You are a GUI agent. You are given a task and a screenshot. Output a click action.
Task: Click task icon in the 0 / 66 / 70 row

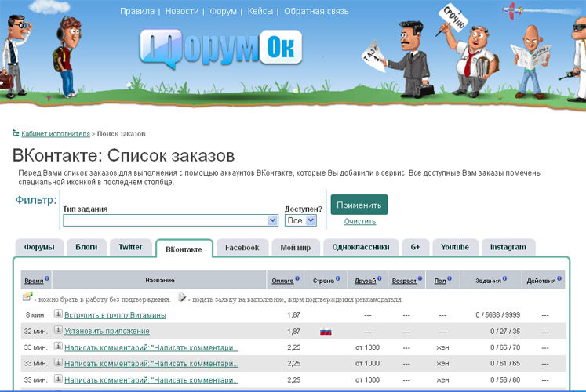click(58, 347)
